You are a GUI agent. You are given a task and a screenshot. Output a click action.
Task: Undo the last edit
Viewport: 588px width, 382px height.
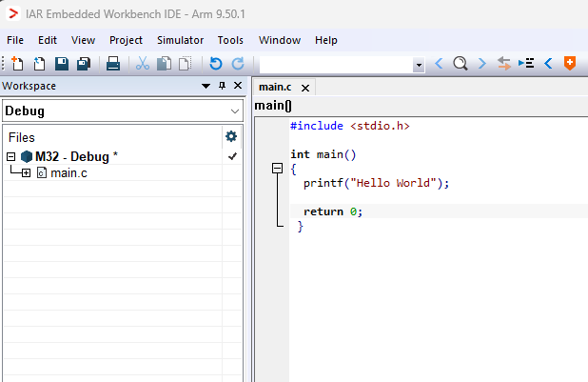pos(216,64)
